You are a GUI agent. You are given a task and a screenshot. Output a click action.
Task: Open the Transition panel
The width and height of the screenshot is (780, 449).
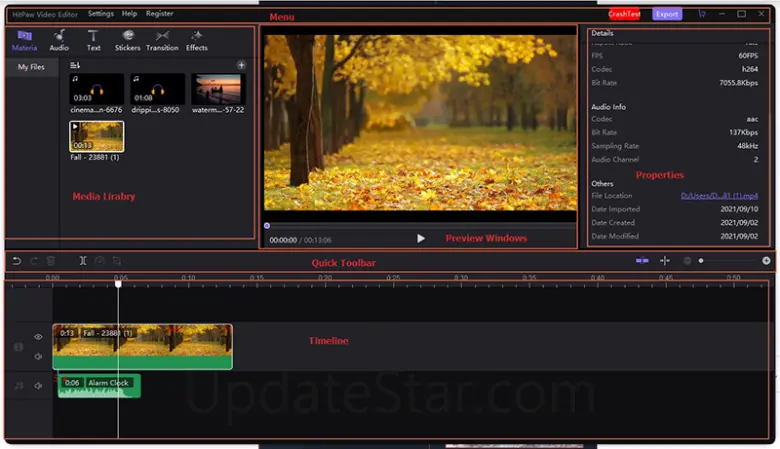(x=162, y=40)
